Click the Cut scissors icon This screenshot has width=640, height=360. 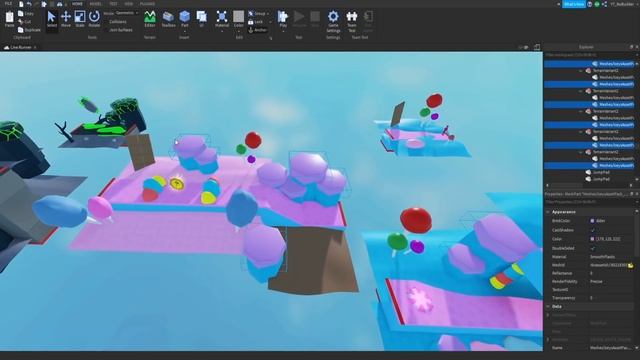point(21,22)
